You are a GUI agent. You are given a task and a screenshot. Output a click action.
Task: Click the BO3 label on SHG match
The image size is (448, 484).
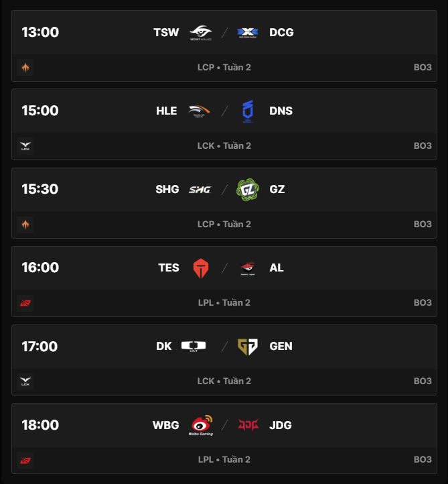pos(422,224)
